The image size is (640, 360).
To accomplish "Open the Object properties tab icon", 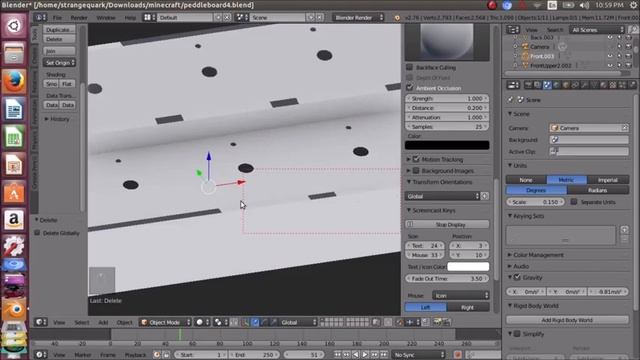I will 566,85.
